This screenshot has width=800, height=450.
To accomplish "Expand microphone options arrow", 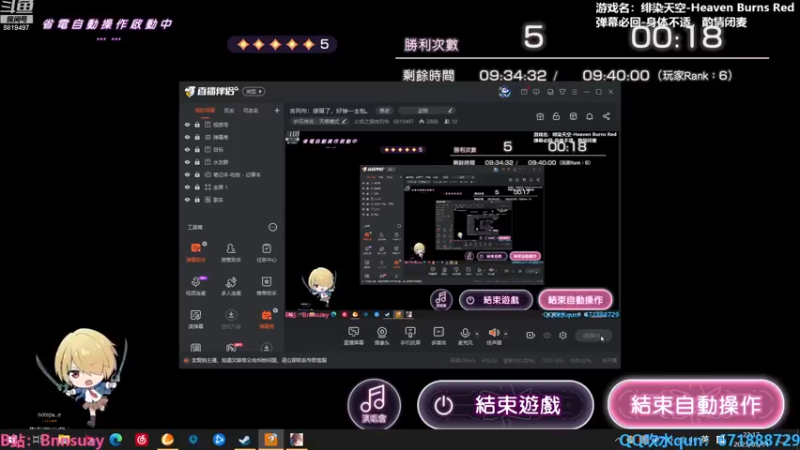I will coord(477,334).
